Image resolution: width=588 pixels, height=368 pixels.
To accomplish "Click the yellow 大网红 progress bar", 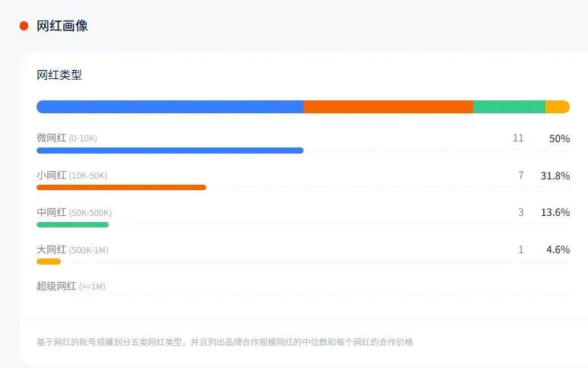I will (x=49, y=262).
